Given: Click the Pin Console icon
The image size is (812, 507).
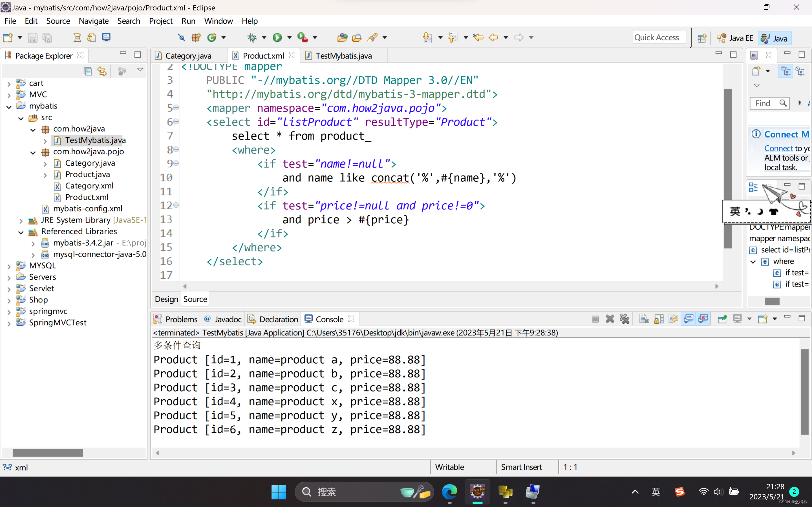Looking at the screenshot, I should 722,319.
